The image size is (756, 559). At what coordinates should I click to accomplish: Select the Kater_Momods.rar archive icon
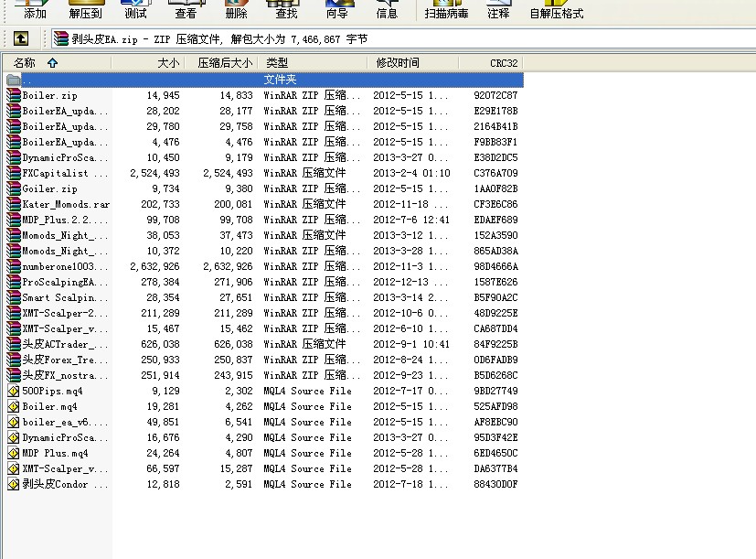pos(14,204)
